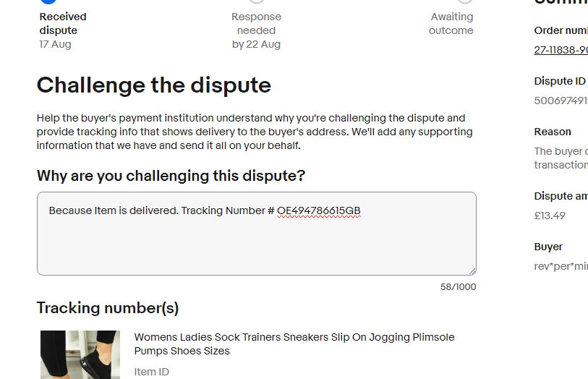Select the Received dispute step label
This screenshot has width=588, height=379.
point(63,23)
